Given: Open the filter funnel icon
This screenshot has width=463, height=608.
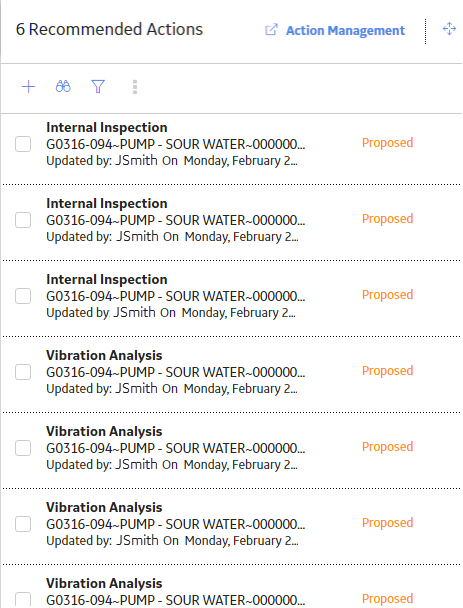Looking at the screenshot, I should tap(98, 86).
